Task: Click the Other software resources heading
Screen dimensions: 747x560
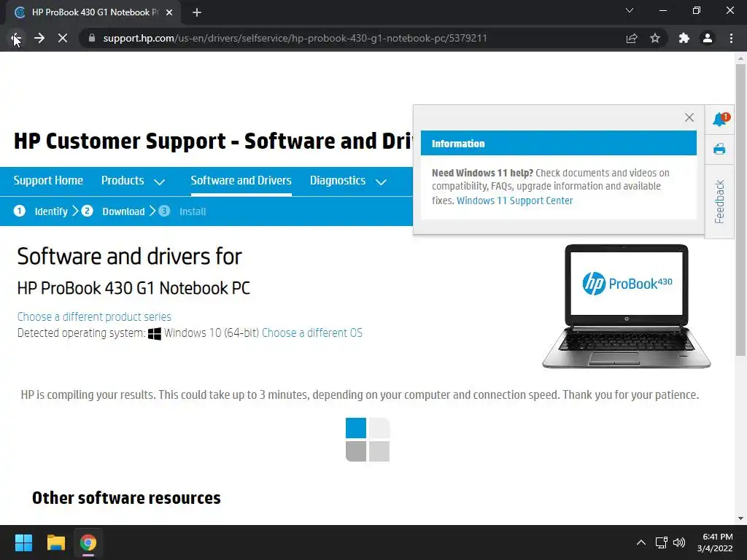Action: click(126, 497)
